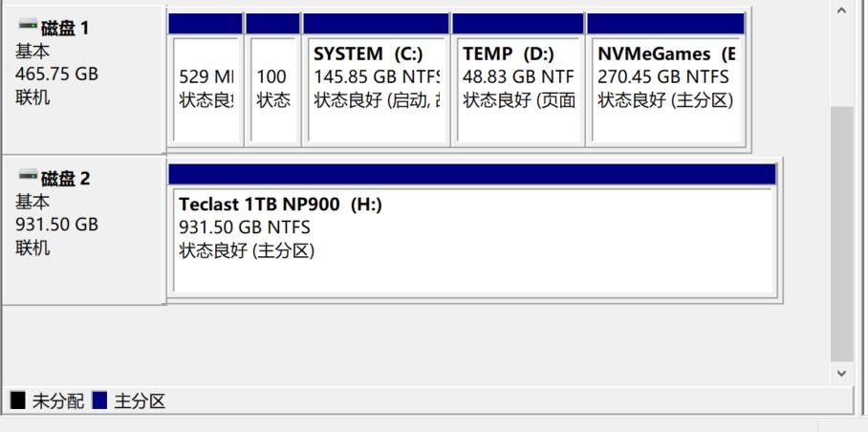This screenshot has width=868, height=432.
Task: Click the blue header bar above TEMP (D:)
Action: pyautogui.click(x=517, y=23)
